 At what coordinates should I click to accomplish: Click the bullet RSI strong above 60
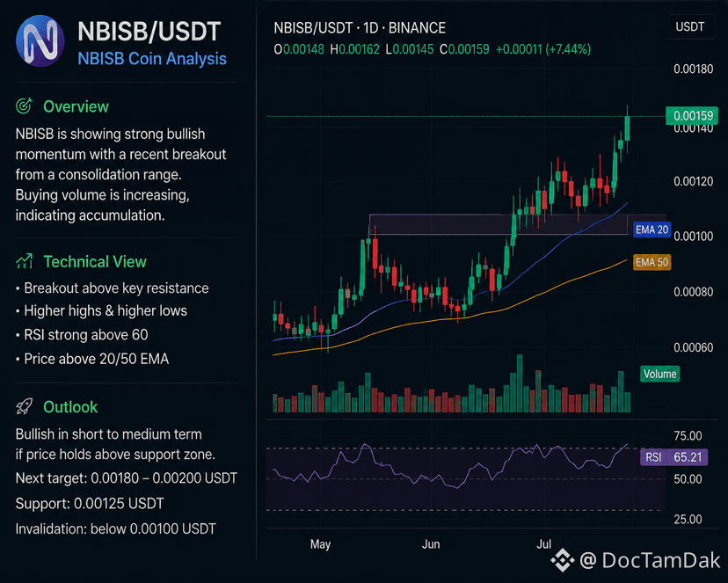tap(82, 335)
